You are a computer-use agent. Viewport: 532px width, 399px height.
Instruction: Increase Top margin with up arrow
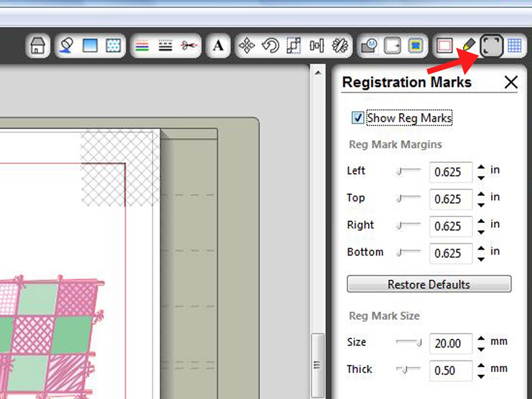click(x=481, y=194)
